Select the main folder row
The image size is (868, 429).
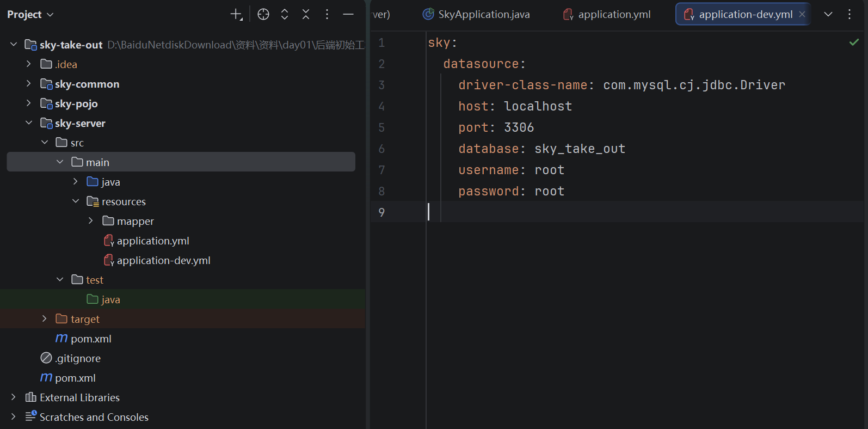(181, 162)
